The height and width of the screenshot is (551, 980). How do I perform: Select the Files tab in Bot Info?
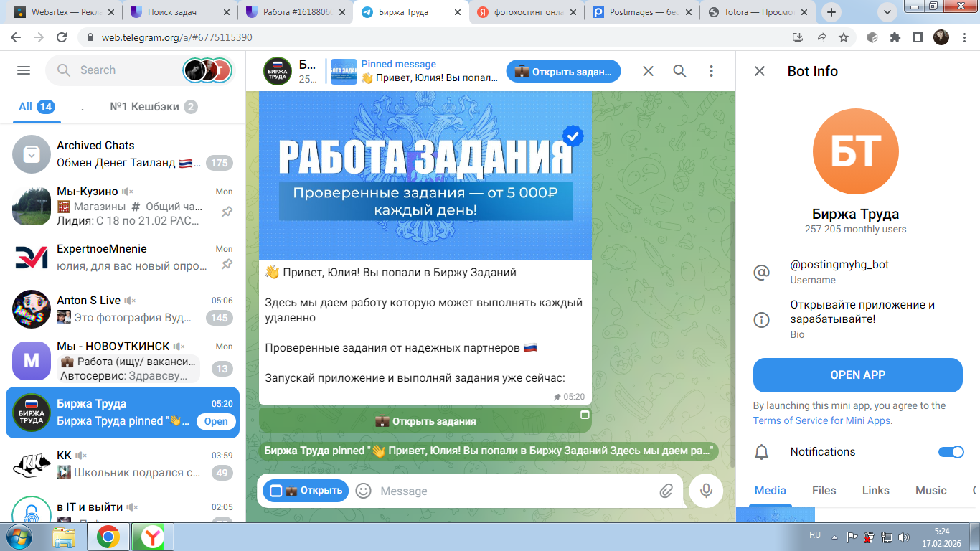824,491
